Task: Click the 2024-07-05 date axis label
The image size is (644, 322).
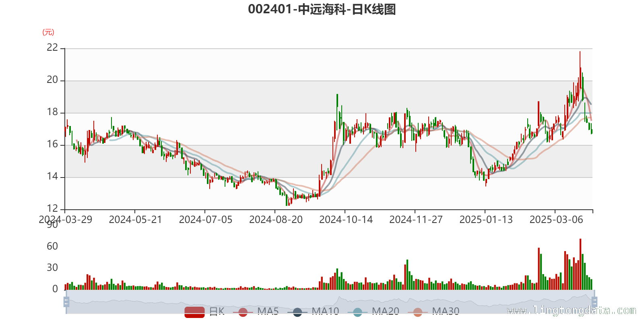Action: coord(205,220)
